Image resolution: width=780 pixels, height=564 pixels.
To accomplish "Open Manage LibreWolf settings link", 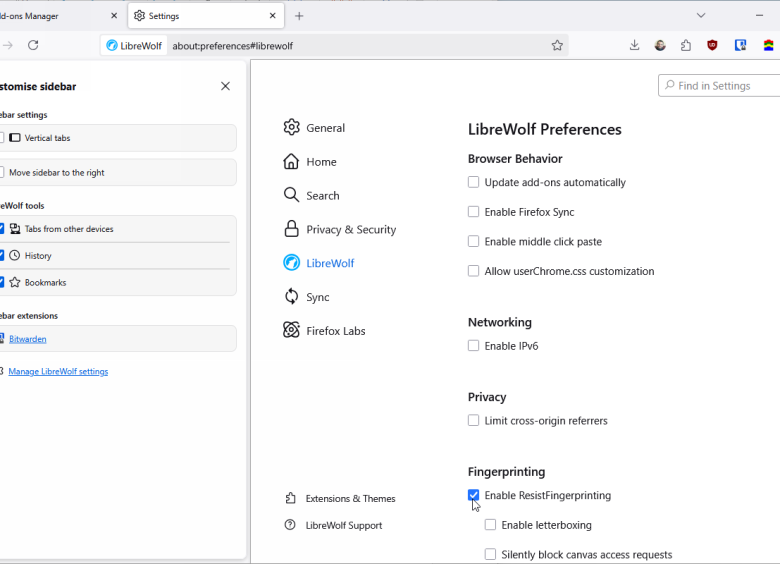I will 58,372.
